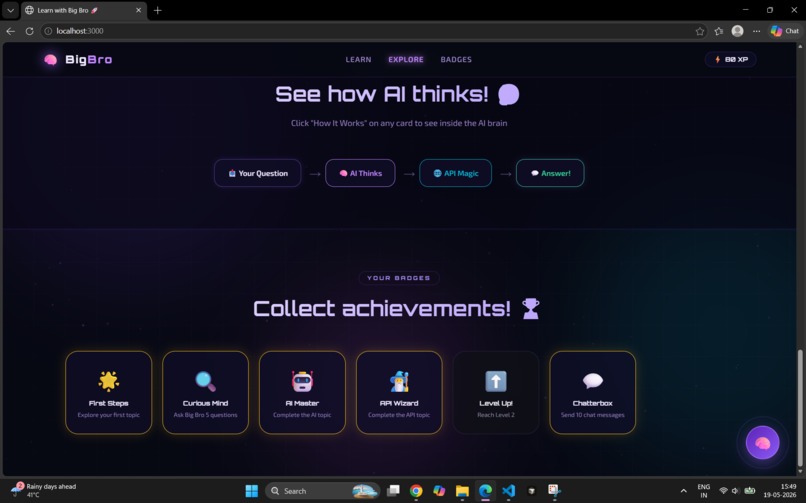Open Google Chrome from the taskbar
806x503 pixels.
pos(416,491)
